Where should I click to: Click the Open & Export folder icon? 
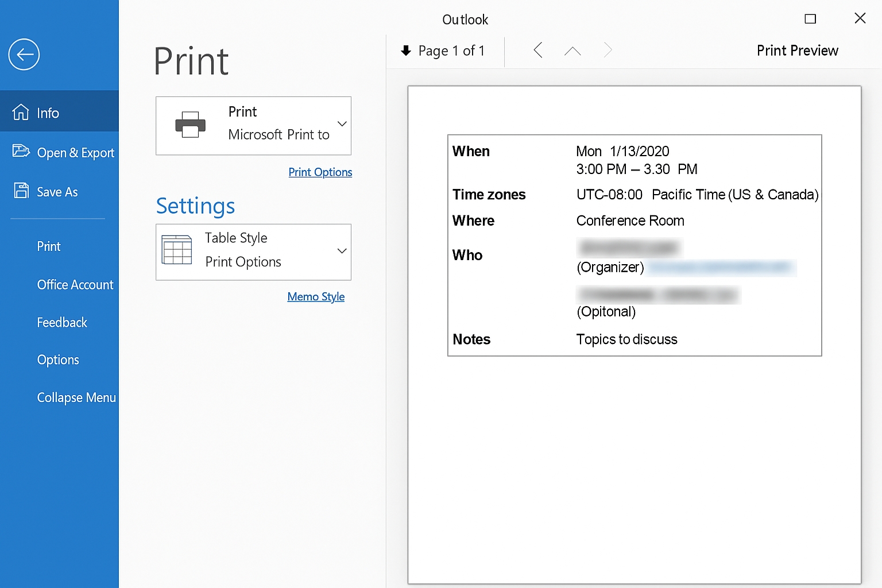[21, 151]
